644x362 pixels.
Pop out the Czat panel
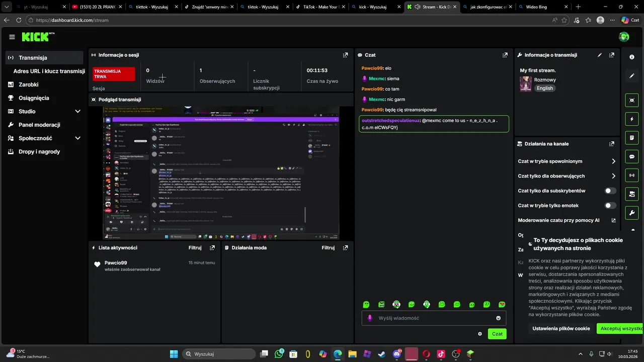[x=505, y=55]
